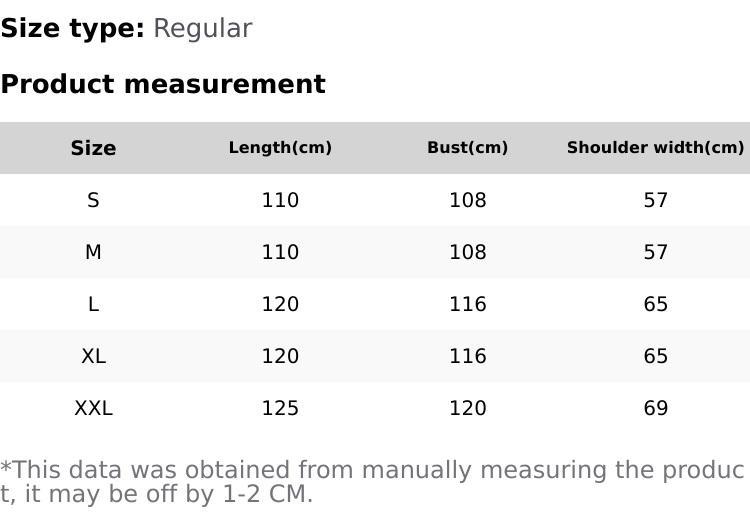750x530 pixels.
Task: Click the Bust(cm) column header
Action: (467, 148)
